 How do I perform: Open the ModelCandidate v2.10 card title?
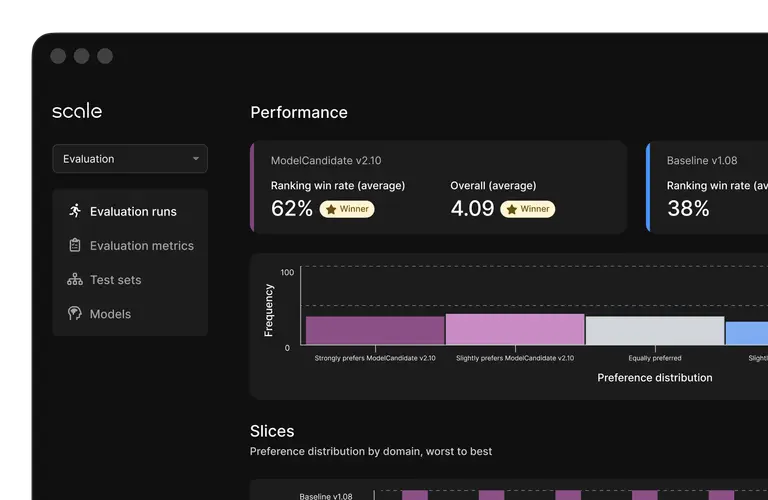[x=326, y=161]
